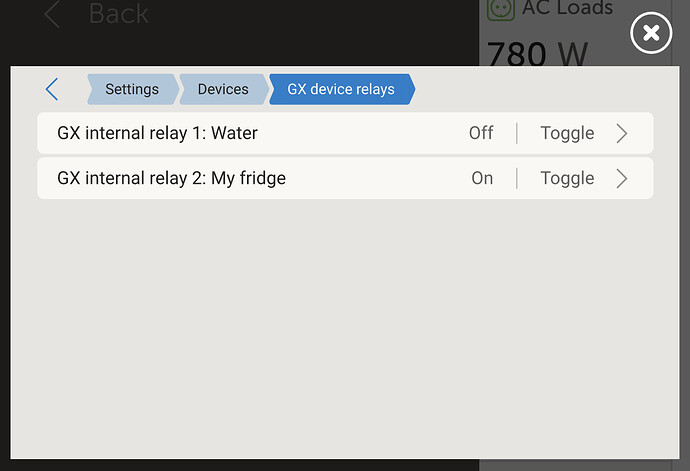
Task: Click the Off status of relay 1
Action: point(481,133)
